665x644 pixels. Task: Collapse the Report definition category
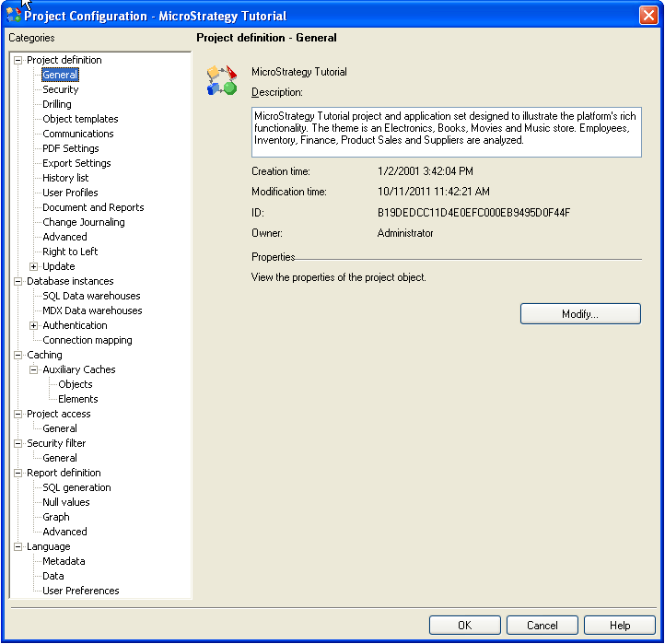(17, 473)
